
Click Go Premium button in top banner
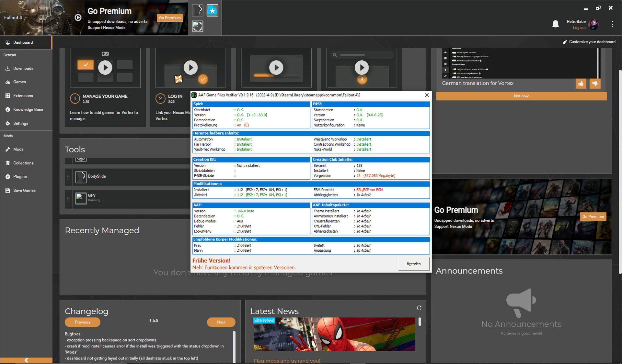tap(170, 18)
